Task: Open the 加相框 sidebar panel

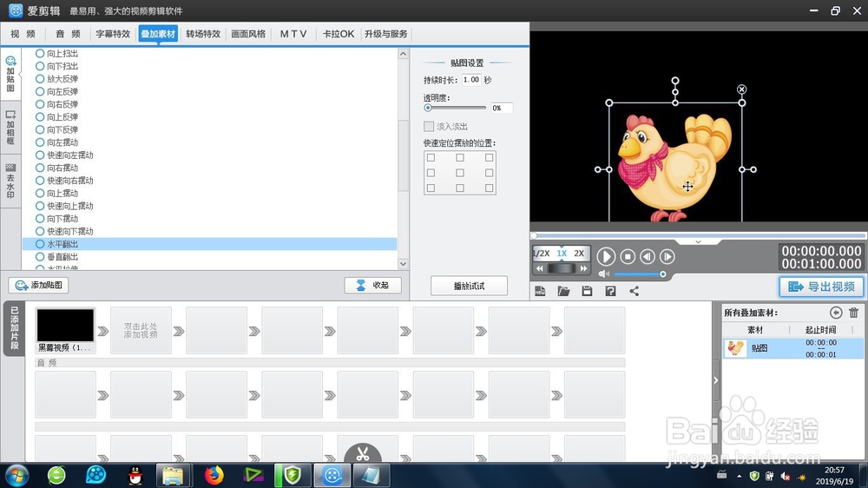Action: [x=10, y=127]
